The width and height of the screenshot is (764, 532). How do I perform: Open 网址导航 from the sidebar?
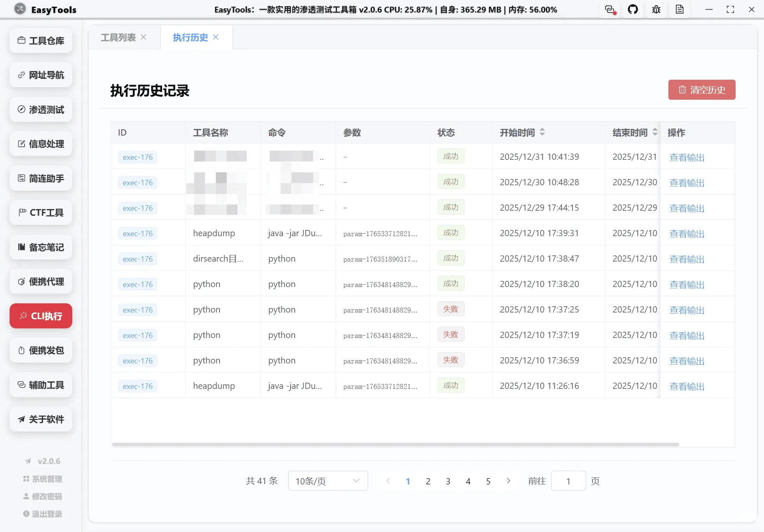tap(40, 75)
